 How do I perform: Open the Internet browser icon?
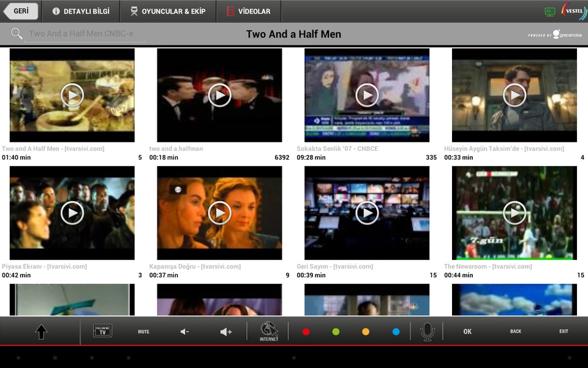coord(269,331)
